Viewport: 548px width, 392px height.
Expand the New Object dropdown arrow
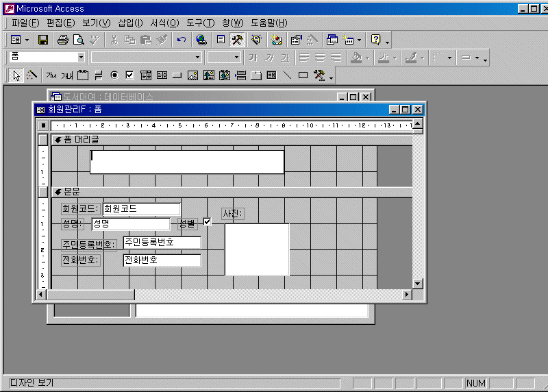click(359, 40)
